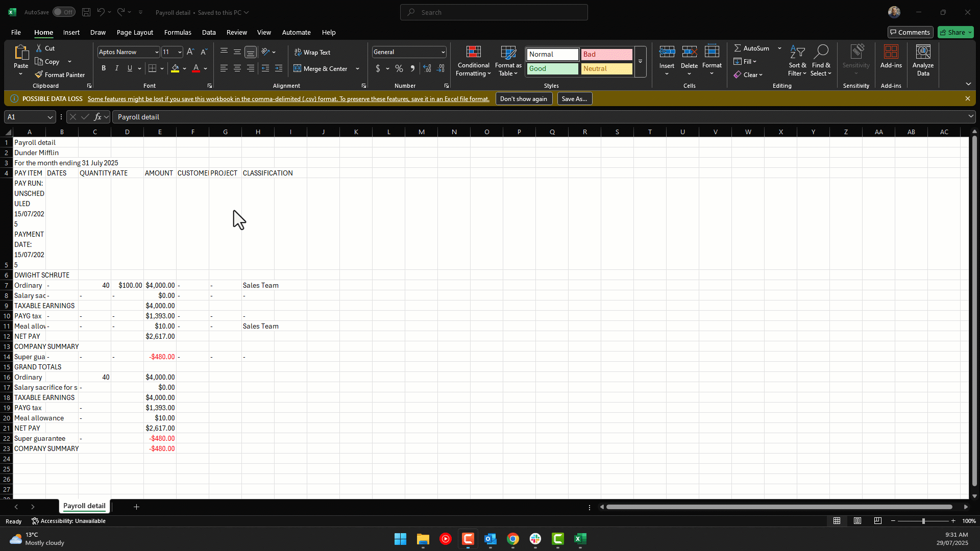Image resolution: width=980 pixels, height=551 pixels.
Task: Toggle bottom vertical alignment
Action: coord(251,52)
